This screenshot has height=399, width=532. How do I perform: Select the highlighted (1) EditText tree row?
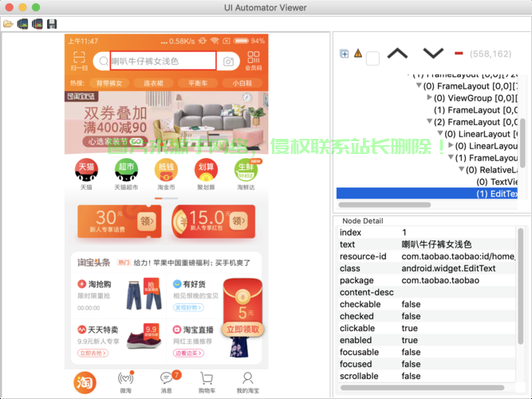coord(427,194)
